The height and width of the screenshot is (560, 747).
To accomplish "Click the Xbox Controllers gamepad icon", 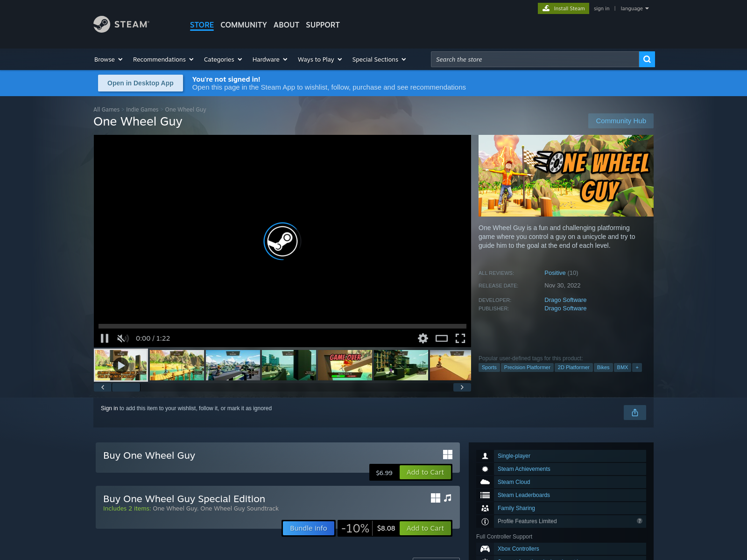I will click(x=485, y=549).
